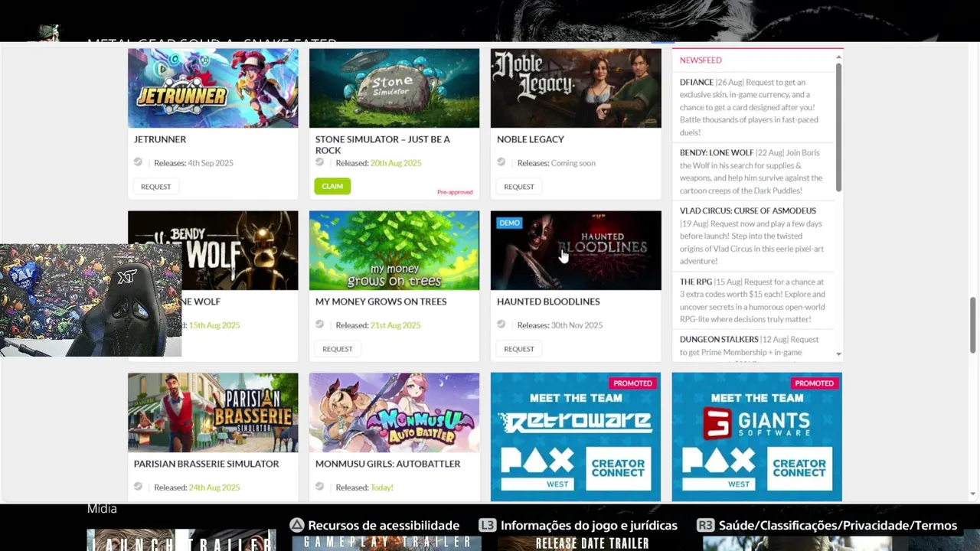
Task: Click 20th Aug 2025 Stone Simulator release date
Action: click(x=396, y=163)
